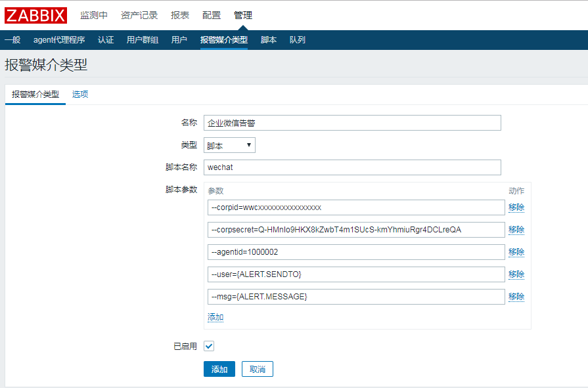Image resolution: width=588 pixels, height=388 pixels.
Task: Open the 监测中 top menu
Action: pos(94,15)
